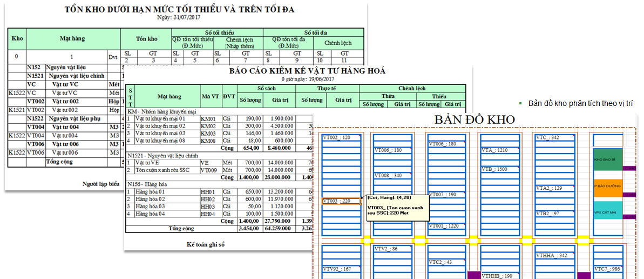Select the KM08 code cell
The height and width of the screenshot is (279, 644).
[x=211, y=141]
